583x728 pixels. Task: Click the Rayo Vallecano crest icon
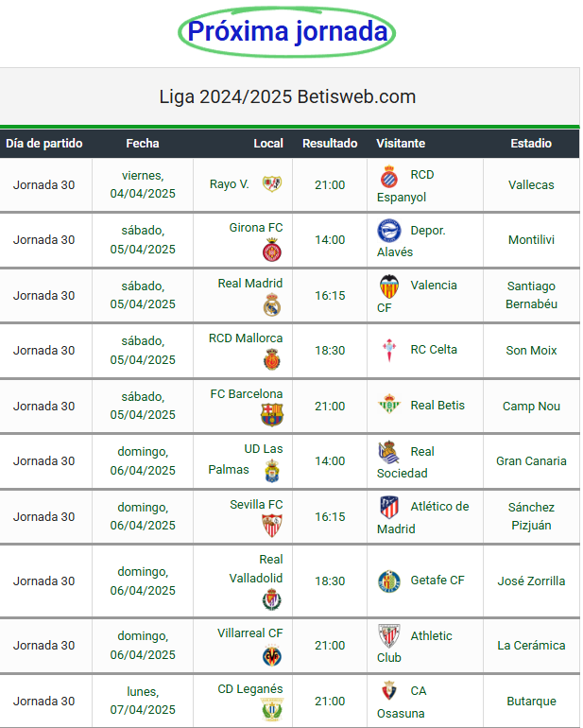click(x=272, y=183)
